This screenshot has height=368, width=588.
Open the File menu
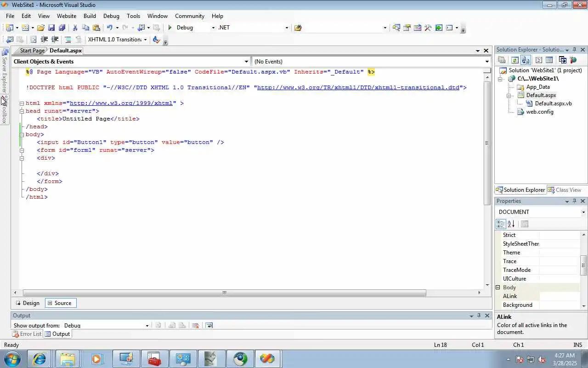(10, 16)
